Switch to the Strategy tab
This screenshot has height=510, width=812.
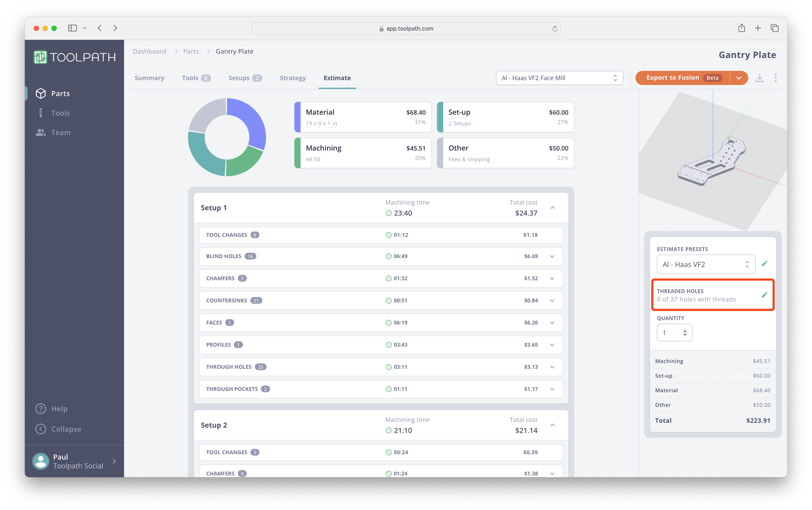pyautogui.click(x=292, y=78)
